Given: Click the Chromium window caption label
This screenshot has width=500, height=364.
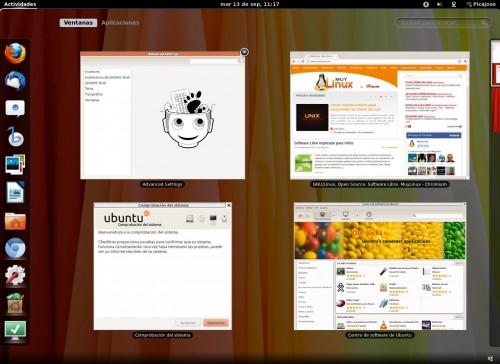Looking at the screenshot, I should 380,184.
